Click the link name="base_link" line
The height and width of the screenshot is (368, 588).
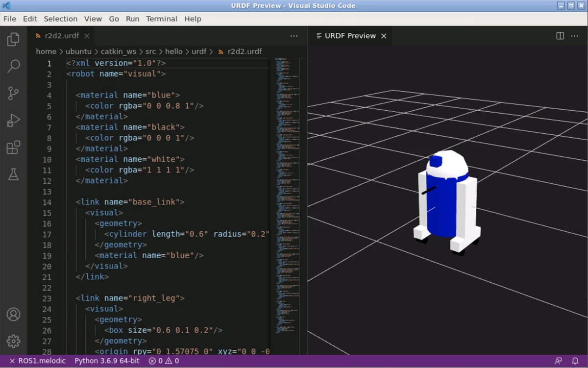[x=130, y=202]
